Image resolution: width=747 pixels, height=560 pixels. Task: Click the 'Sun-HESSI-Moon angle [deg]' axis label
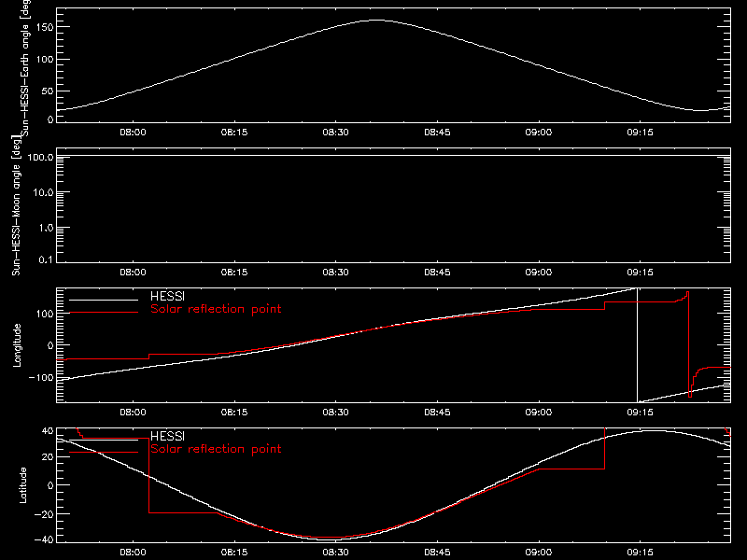tap(17, 205)
